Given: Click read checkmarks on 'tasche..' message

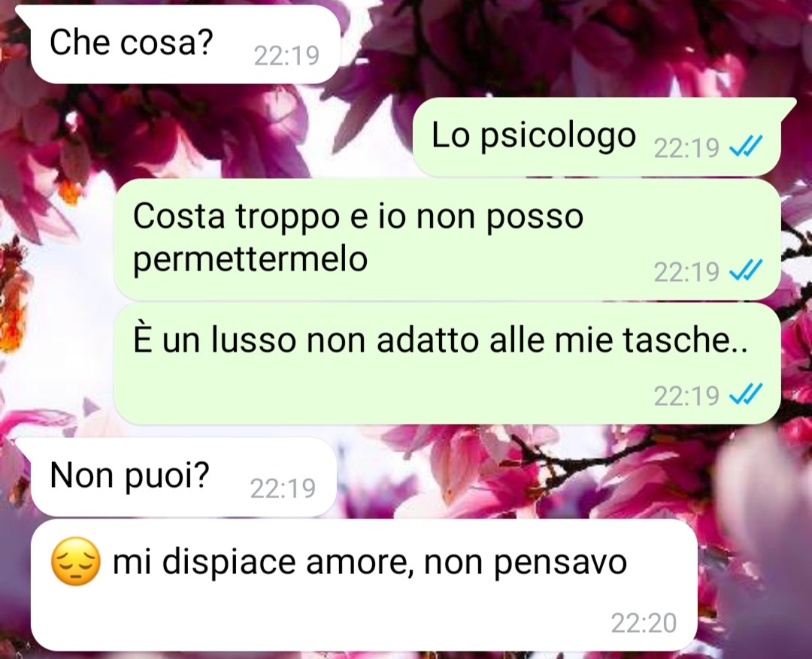Looking at the screenshot, I should 746,395.
